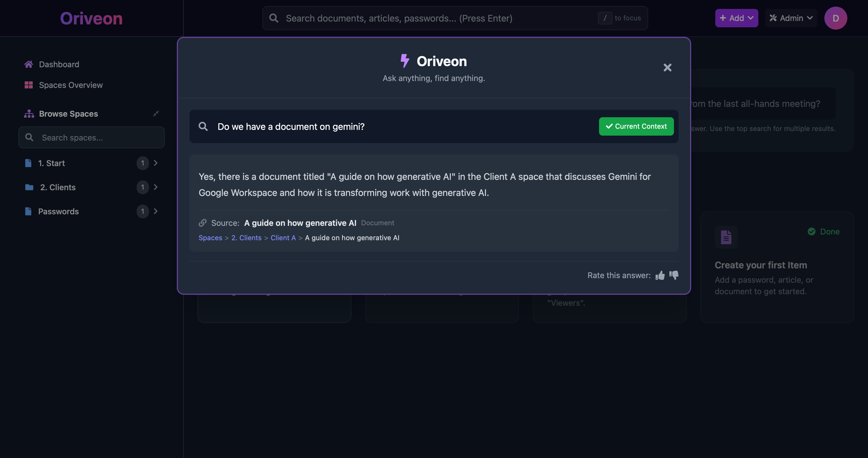Click the Create your first Item card icon
Screen dimensions: 868x458
[726, 237]
